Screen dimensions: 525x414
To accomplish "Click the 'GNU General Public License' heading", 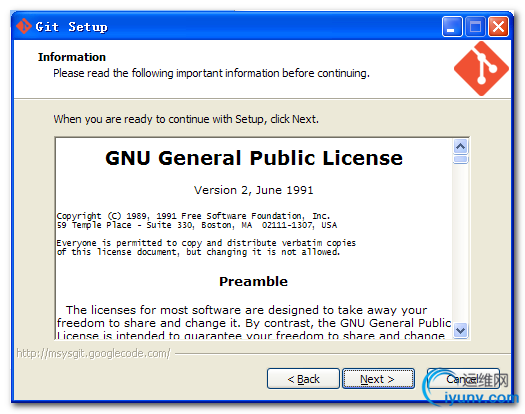I will (x=254, y=158).
